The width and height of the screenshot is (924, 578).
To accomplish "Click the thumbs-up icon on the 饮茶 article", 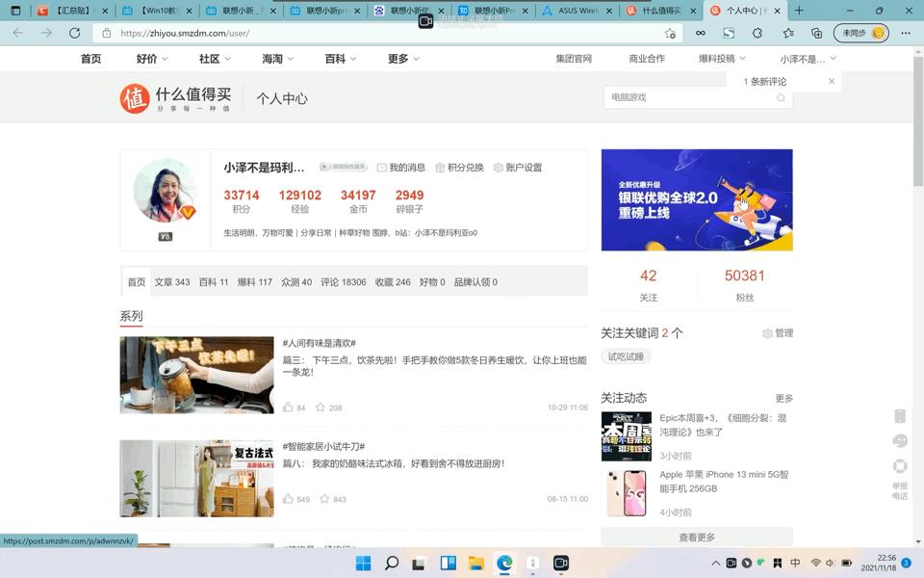I will (288, 407).
